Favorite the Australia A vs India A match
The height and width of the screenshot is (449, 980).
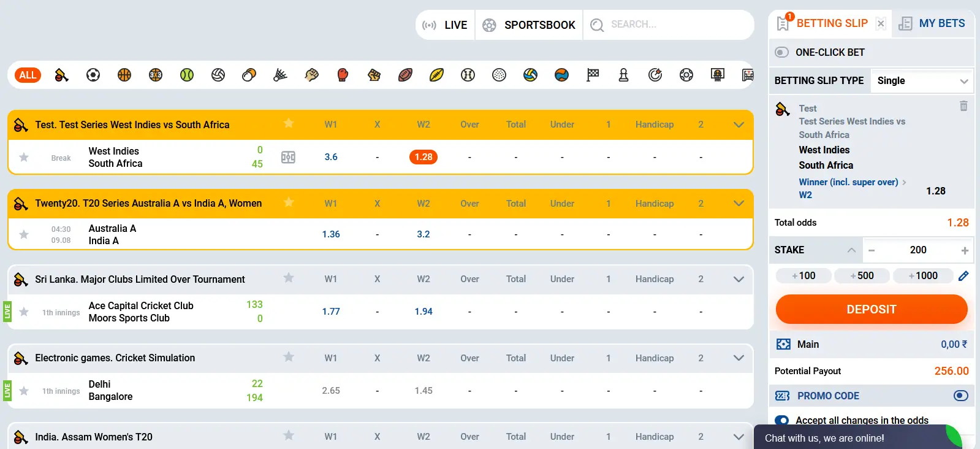point(24,234)
